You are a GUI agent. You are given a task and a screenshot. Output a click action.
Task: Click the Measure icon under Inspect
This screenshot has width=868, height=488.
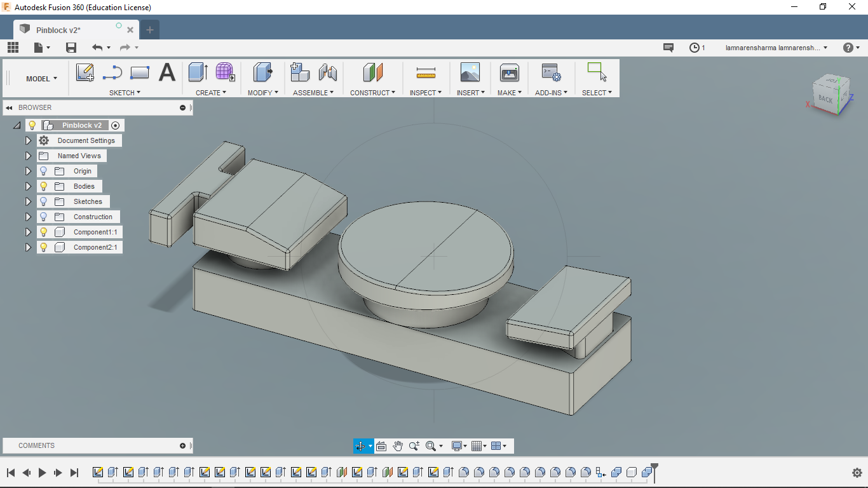[425, 72]
